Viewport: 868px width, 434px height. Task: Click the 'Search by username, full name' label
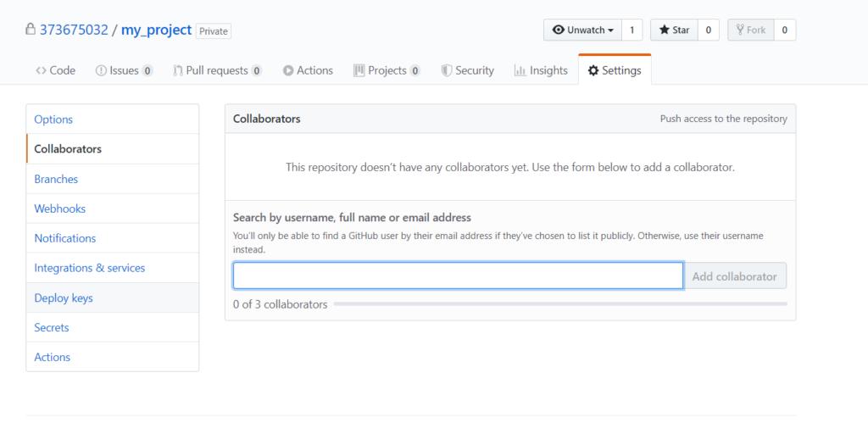click(x=352, y=218)
